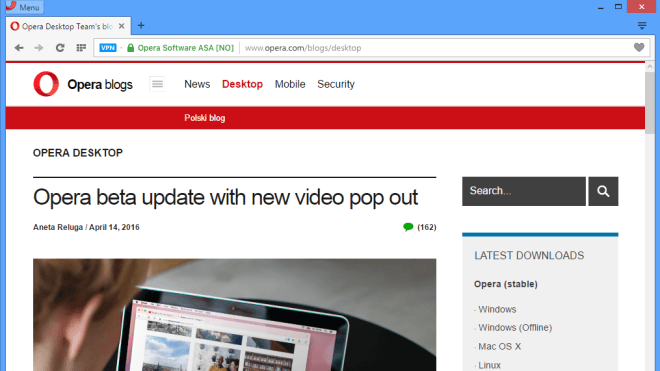Screen dimensions: 660x371
Task: Minimize the Opera window
Action: coord(601,7)
